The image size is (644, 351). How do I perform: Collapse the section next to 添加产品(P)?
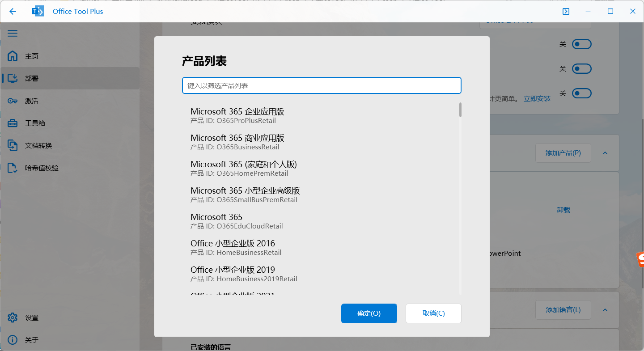tap(605, 153)
